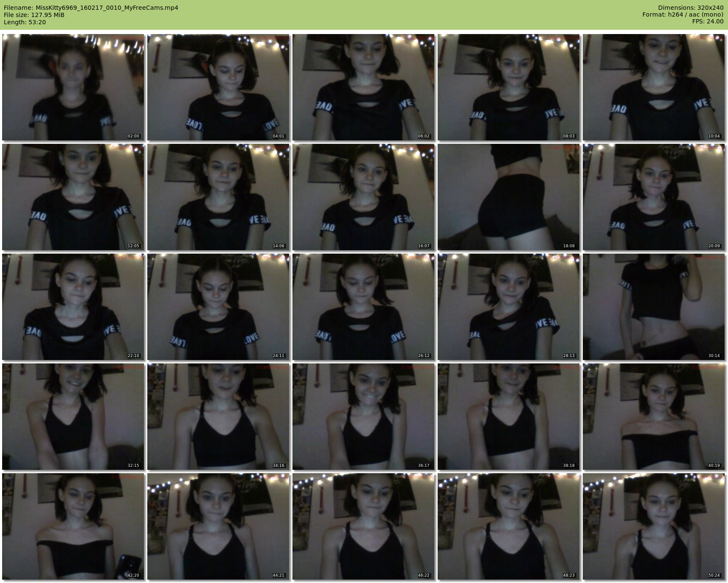Click the "Format: h264 / aac (mono)" text
728x583 pixels.
click(683, 15)
